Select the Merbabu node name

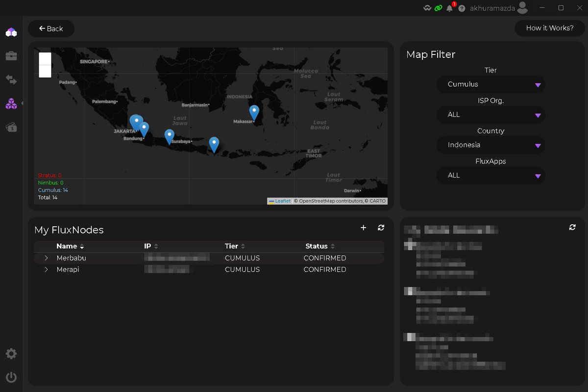[71, 258]
